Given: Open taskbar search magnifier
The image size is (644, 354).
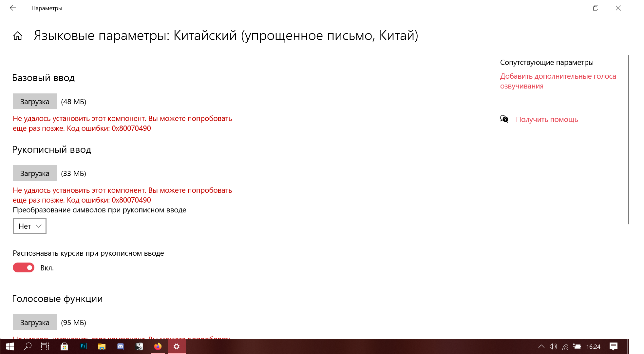Looking at the screenshot, I should coord(28,346).
